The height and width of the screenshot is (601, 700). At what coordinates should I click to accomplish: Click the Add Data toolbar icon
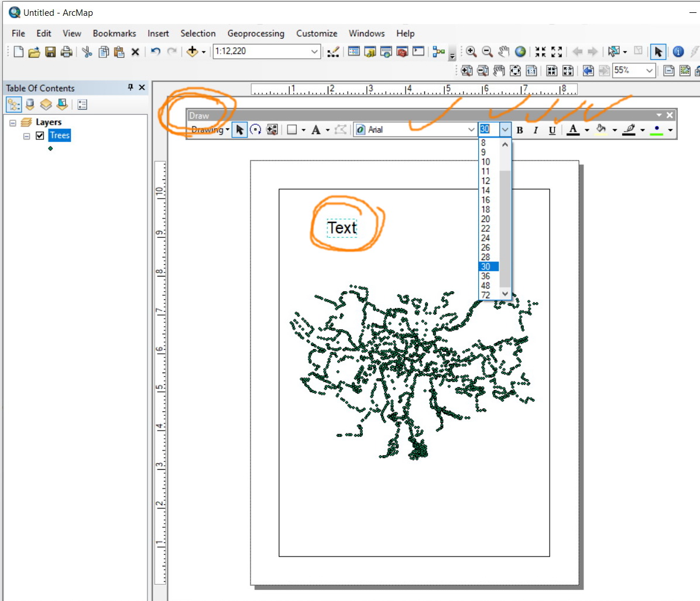tap(192, 52)
